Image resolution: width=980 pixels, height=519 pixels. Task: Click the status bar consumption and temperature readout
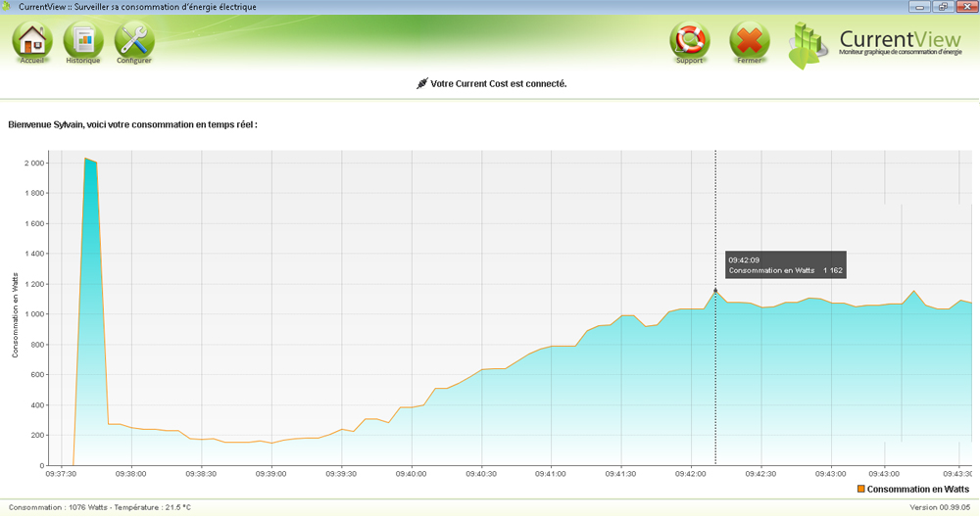pos(99,507)
